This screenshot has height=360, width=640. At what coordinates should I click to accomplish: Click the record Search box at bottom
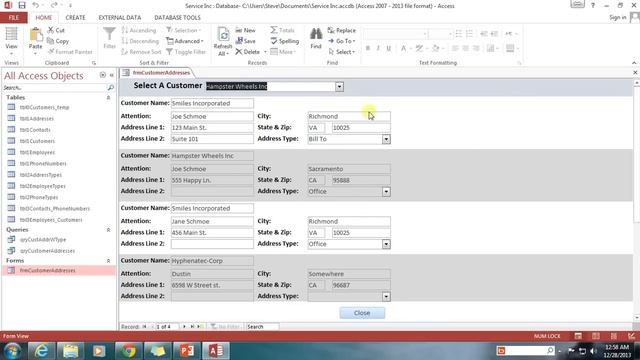click(x=262, y=327)
